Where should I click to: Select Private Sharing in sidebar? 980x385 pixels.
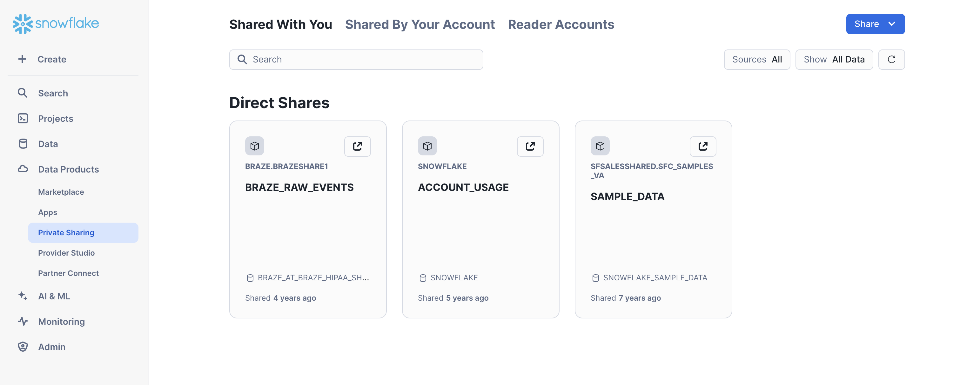point(66,232)
